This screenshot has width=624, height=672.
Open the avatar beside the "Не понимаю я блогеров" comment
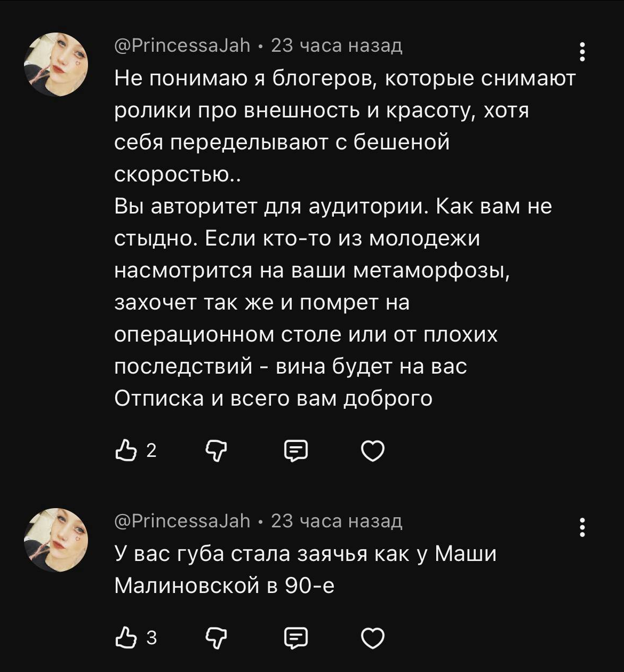pyautogui.click(x=55, y=65)
